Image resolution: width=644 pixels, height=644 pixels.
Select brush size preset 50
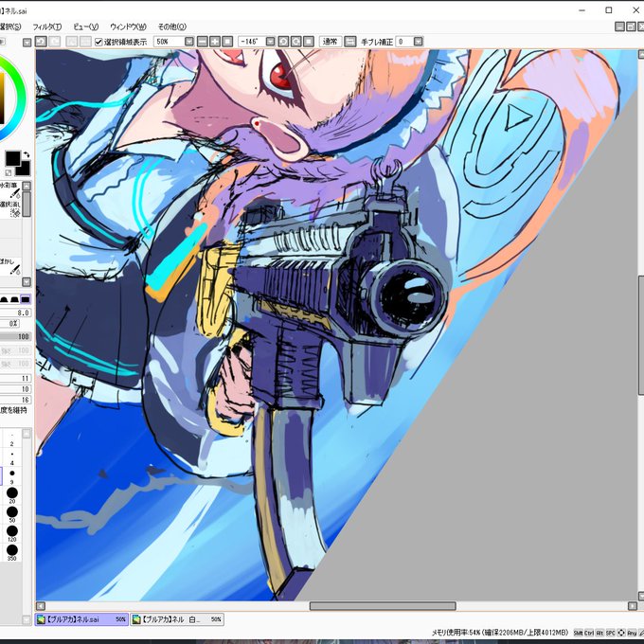tap(12, 514)
